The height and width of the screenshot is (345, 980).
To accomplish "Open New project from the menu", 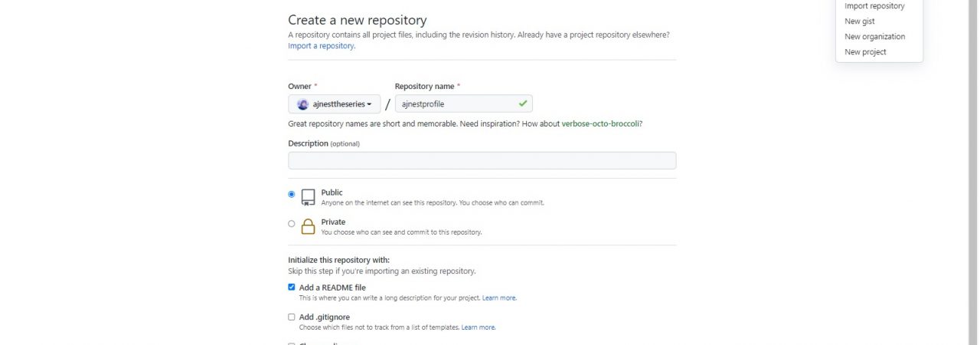I will point(865,52).
